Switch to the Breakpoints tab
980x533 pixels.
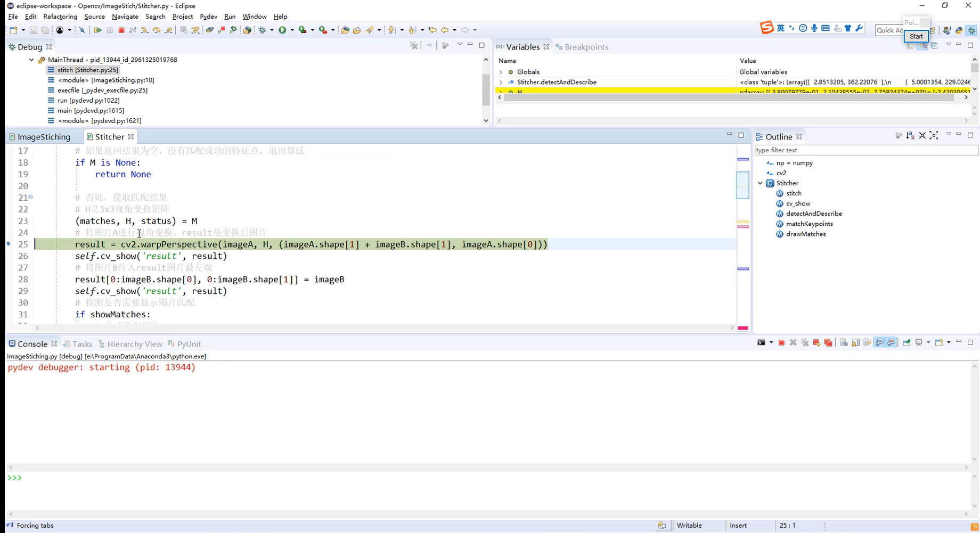582,47
